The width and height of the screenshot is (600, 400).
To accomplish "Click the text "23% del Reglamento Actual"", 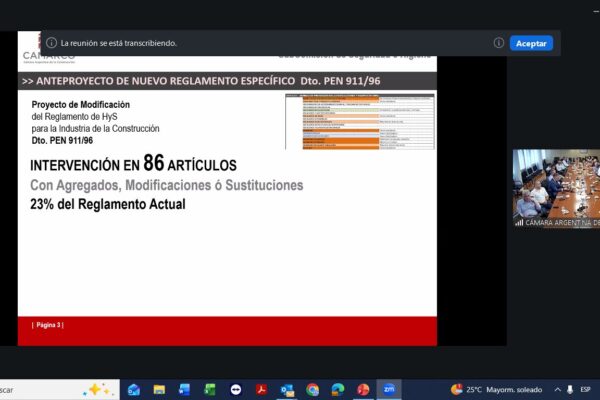I will click(x=108, y=204).
